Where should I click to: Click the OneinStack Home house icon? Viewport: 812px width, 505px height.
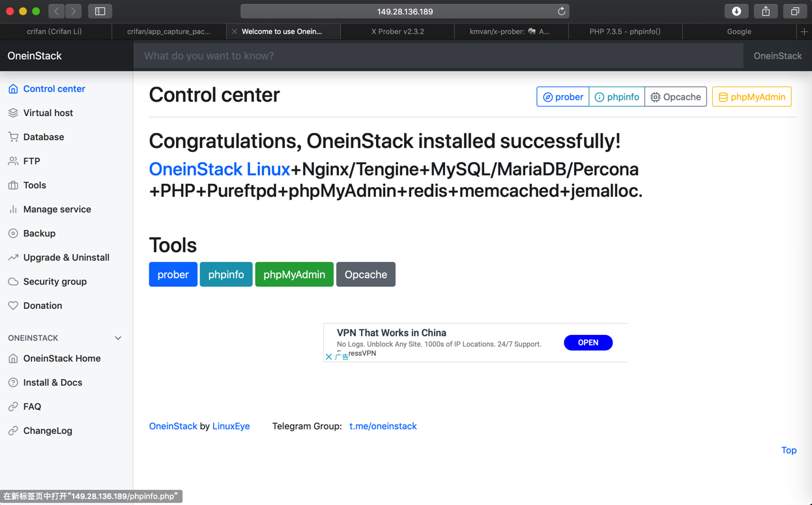[13, 358]
